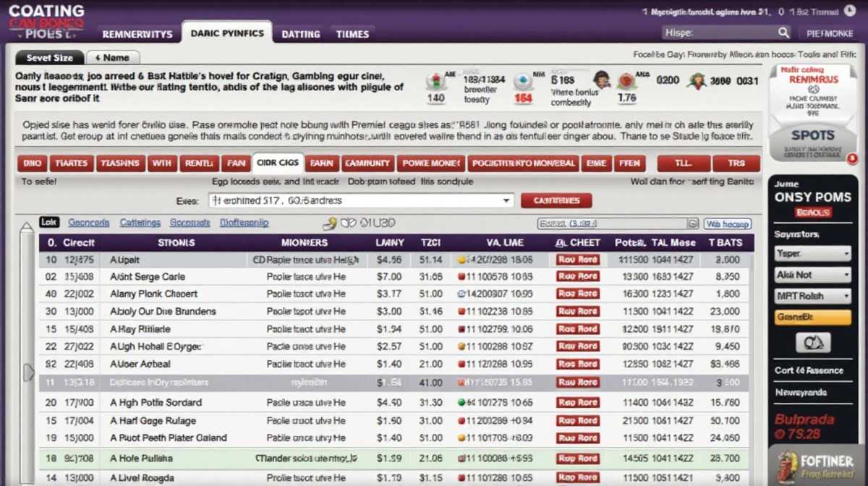Click the blue eye badge above 164
The image size is (868, 486).
coord(522,80)
